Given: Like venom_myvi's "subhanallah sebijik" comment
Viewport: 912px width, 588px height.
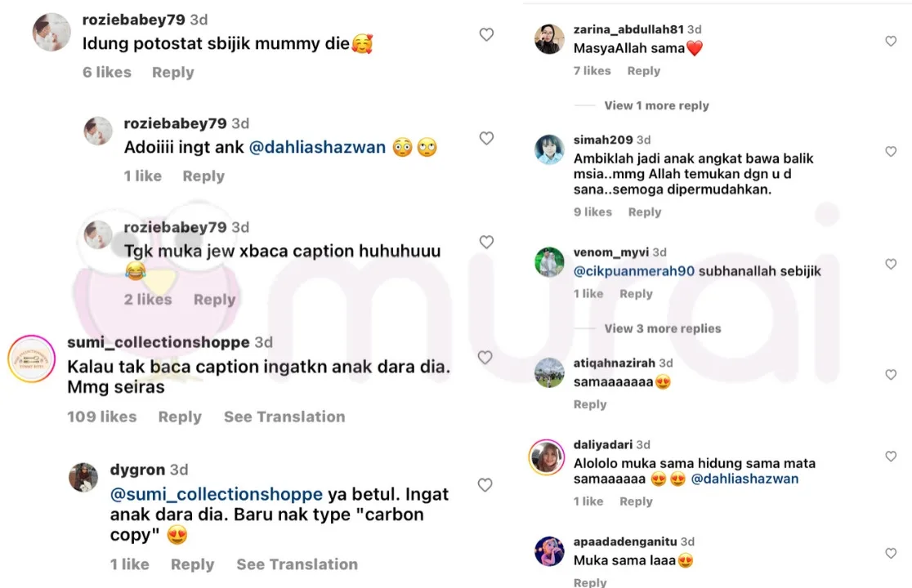Looking at the screenshot, I should coord(891,265).
